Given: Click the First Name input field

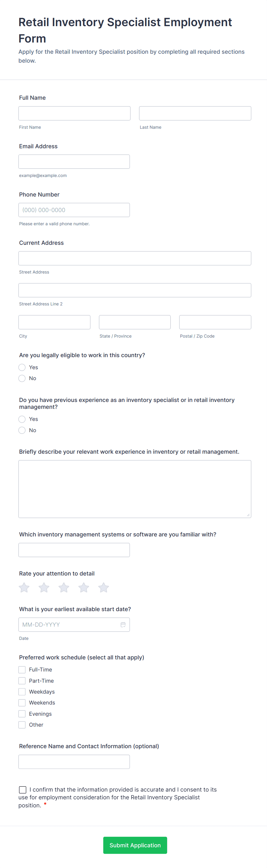Looking at the screenshot, I should point(74,113).
